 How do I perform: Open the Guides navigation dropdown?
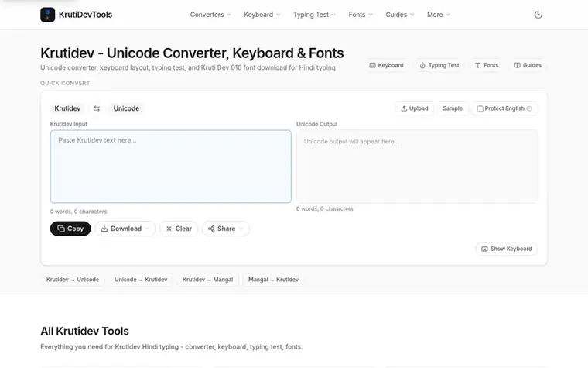coord(400,15)
